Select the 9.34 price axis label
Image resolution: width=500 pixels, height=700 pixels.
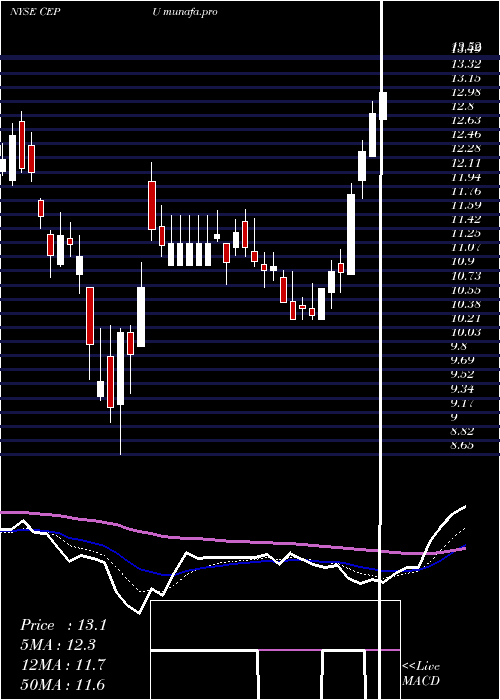[x=463, y=389]
